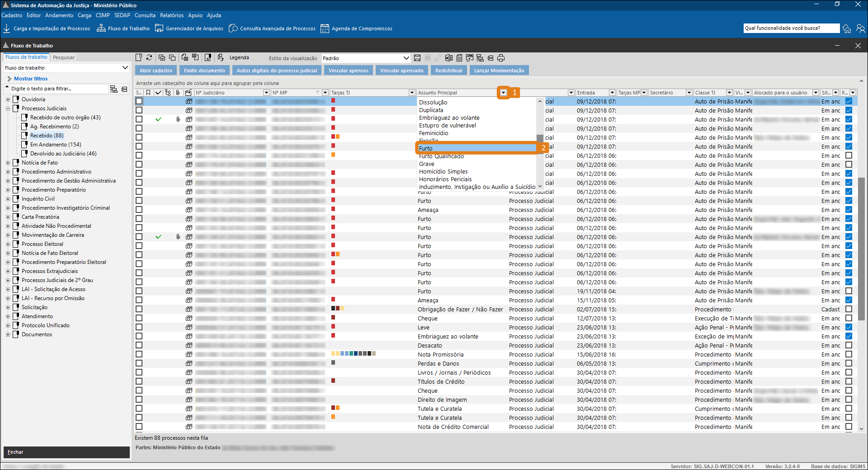The image size is (868, 470).
Task: Print the process list
Action: 501,58
